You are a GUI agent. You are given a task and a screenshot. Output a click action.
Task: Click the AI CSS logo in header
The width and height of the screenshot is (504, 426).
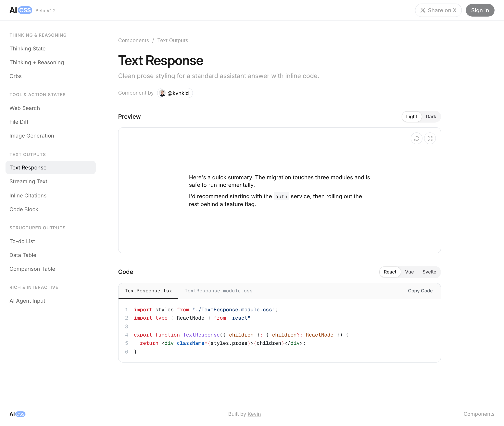21,10
